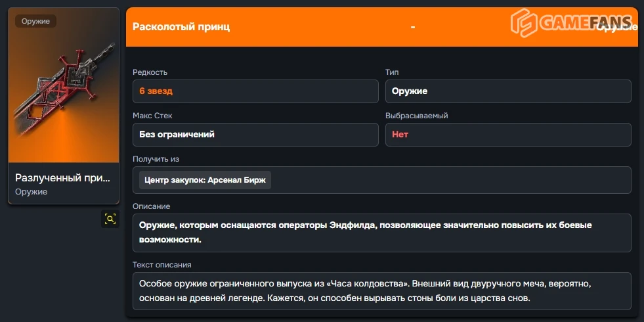Click the dash in the orange header

click(x=412, y=27)
